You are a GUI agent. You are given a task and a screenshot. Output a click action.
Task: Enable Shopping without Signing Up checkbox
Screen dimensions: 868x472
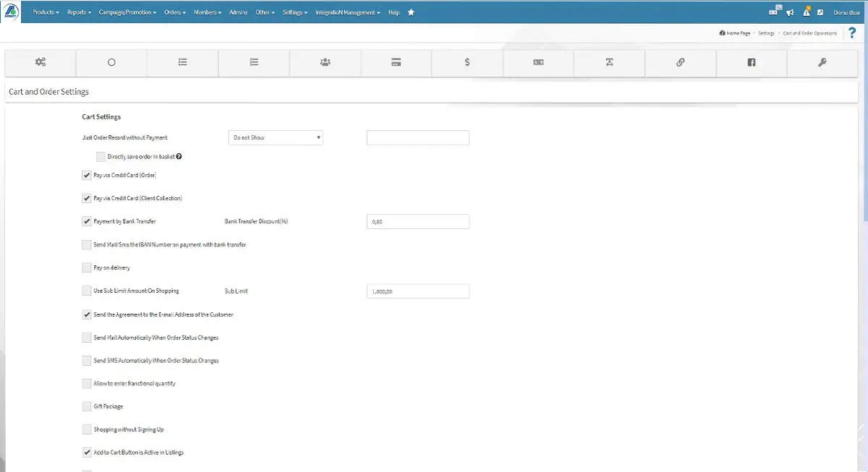tap(87, 429)
